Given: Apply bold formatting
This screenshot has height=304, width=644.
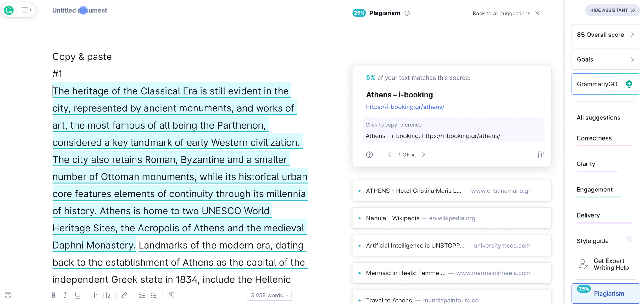Looking at the screenshot, I should click(x=53, y=295).
